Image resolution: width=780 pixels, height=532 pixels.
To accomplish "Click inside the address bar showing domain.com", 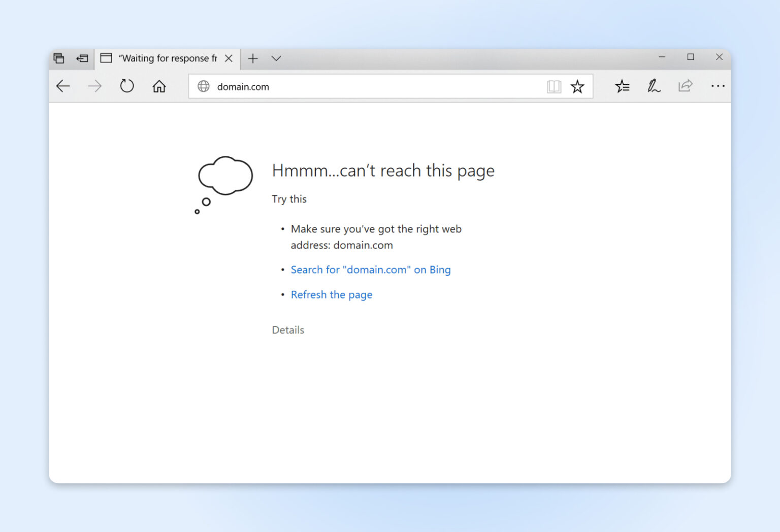I will tap(355, 86).
